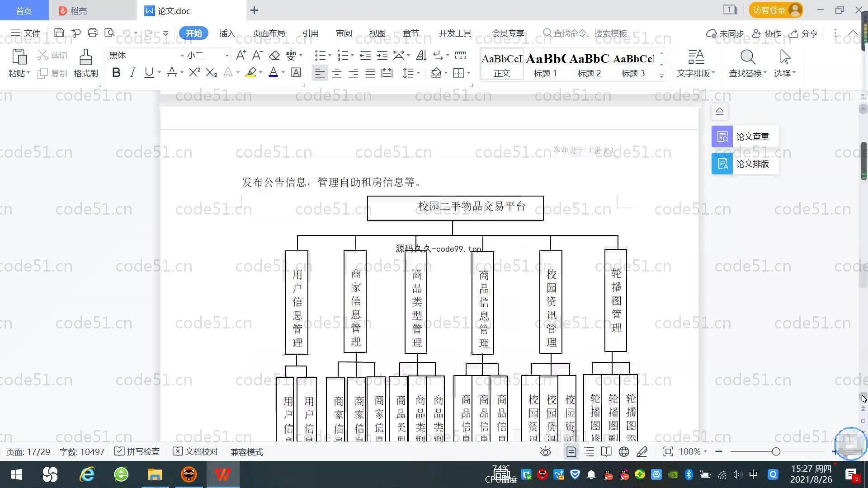Open the thesis duplicate check panel
Viewport: 868px width, 488px height.
pyautogui.click(x=745, y=136)
